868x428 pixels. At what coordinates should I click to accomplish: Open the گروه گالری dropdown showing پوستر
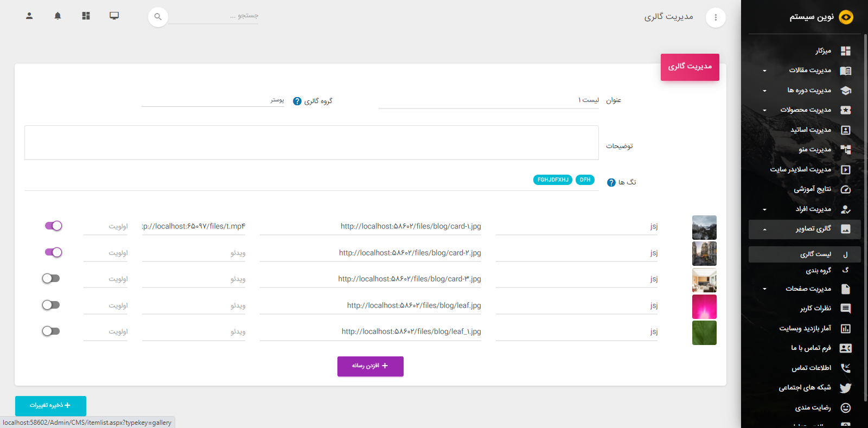tap(213, 100)
